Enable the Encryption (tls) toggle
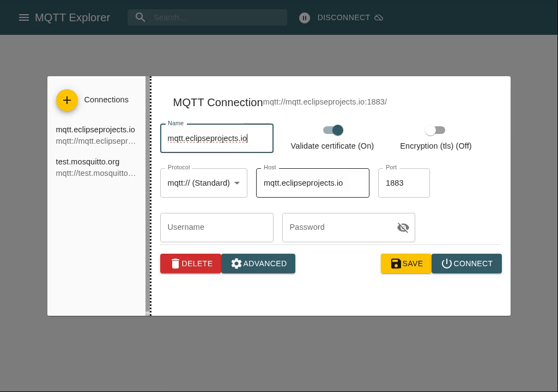Viewport: 558px width, 392px height. click(x=430, y=130)
